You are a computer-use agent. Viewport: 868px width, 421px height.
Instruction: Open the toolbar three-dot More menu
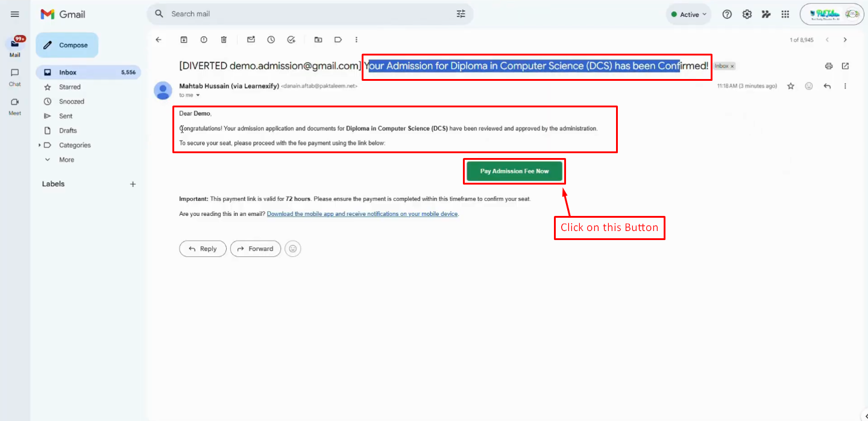coord(356,40)
